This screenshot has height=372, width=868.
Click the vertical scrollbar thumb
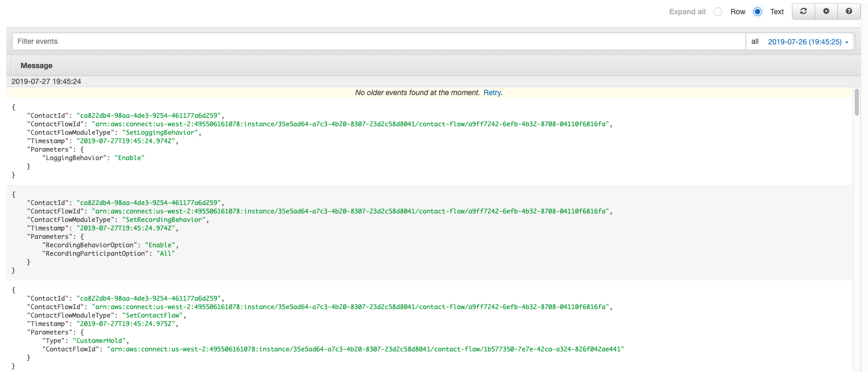tap(857, 102)
